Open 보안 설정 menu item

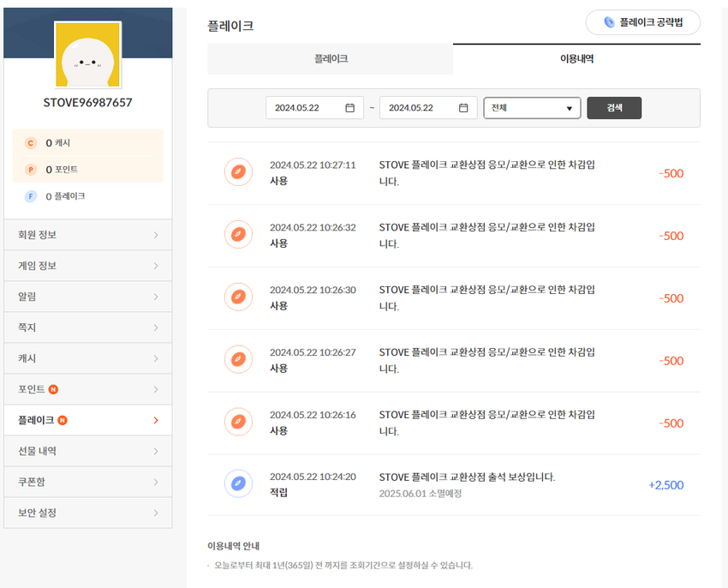click(x=87, y=513)
